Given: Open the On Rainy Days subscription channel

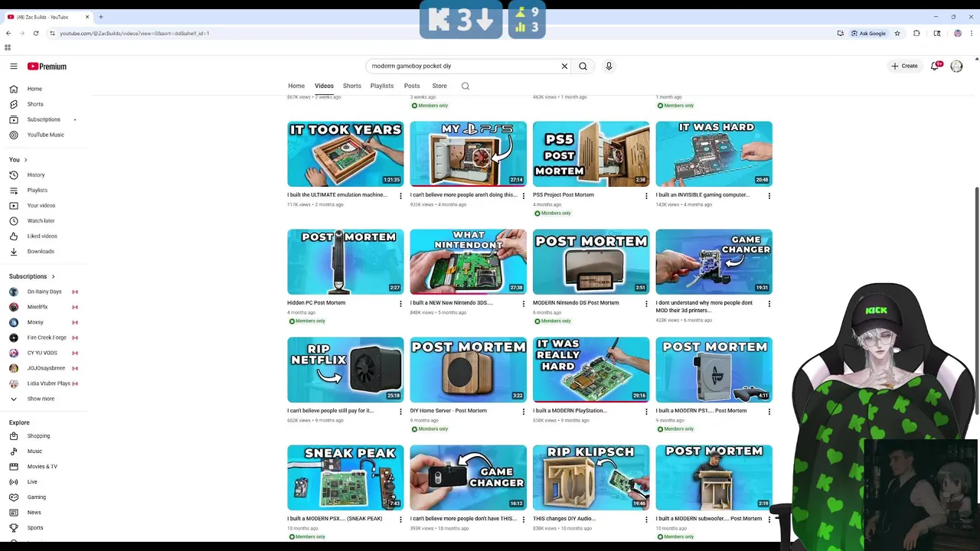Looking at the screenshot, I should pos(44,292).
